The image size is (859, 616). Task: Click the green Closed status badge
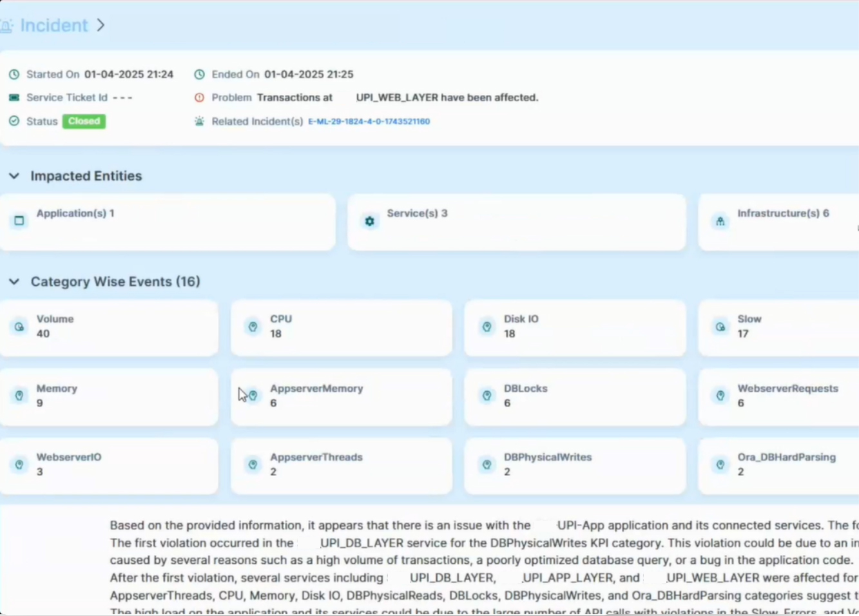click(84, 121)
